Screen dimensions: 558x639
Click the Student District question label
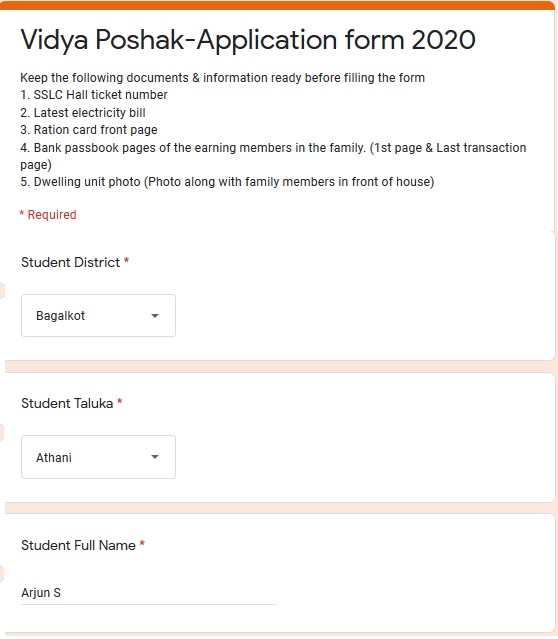pos(71,262)
